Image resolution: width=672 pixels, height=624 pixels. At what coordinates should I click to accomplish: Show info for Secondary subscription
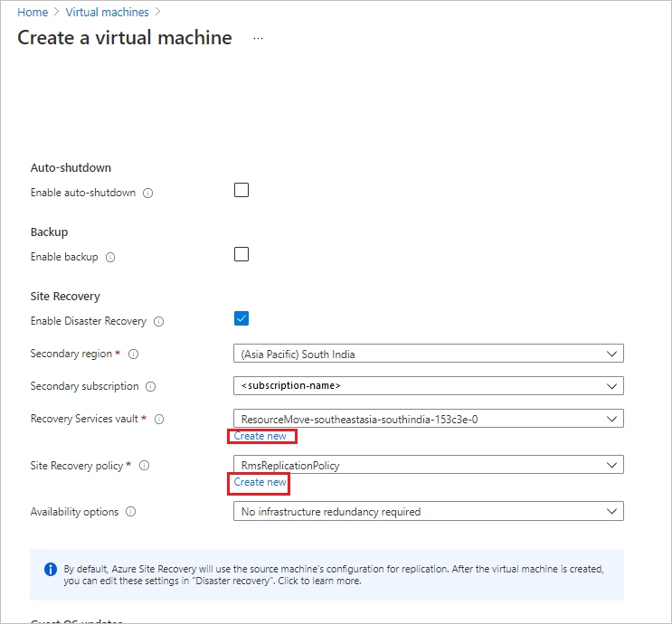(x=151, y=386)
